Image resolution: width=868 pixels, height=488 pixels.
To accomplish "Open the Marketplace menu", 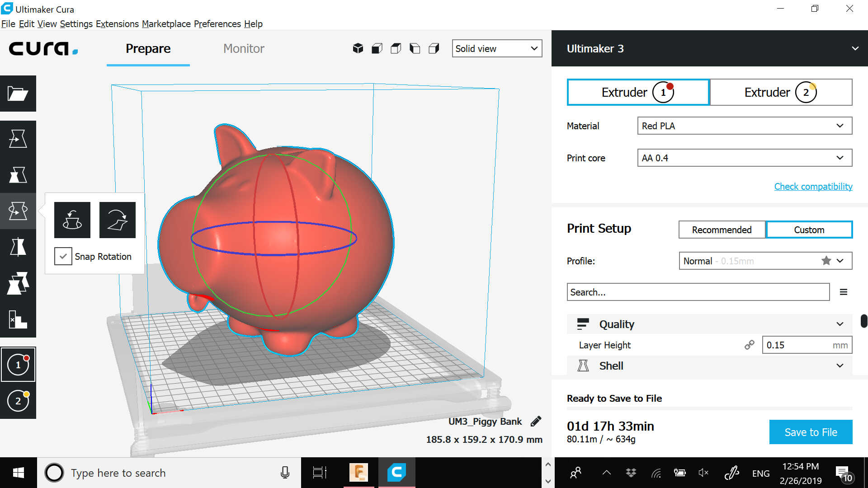I will 166,23.
